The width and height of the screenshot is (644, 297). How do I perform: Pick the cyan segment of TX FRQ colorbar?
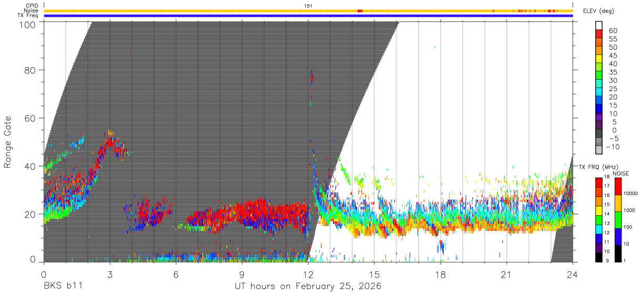pyautogui.click(x=598, y=229)
